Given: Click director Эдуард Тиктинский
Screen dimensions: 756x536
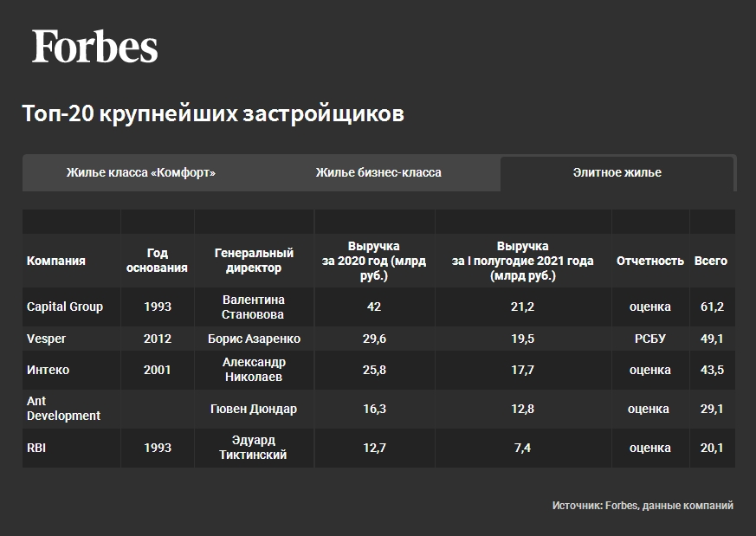Looking at the screenshot, I should tap(253, 448).
